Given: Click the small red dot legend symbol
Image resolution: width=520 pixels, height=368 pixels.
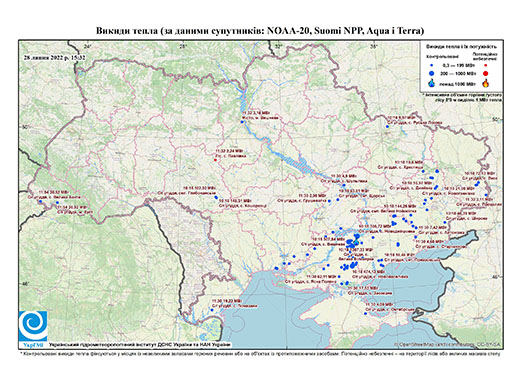Looking at the screenshot, I should click(485, 65).
